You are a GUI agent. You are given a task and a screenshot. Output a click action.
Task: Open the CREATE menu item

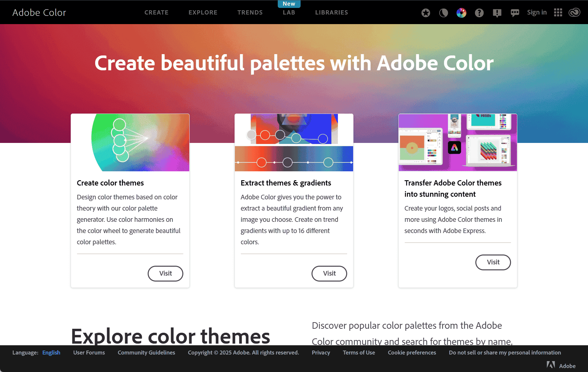157,13
